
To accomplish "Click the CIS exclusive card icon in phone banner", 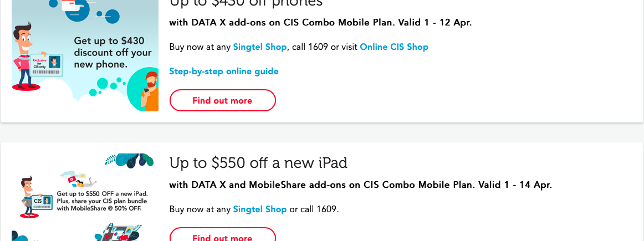I will [47, 66].
